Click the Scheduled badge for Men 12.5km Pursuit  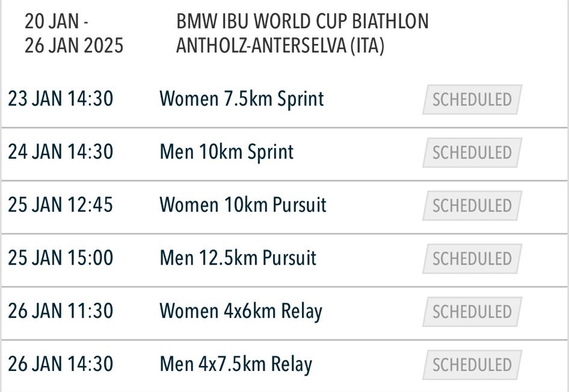point(472,259)
